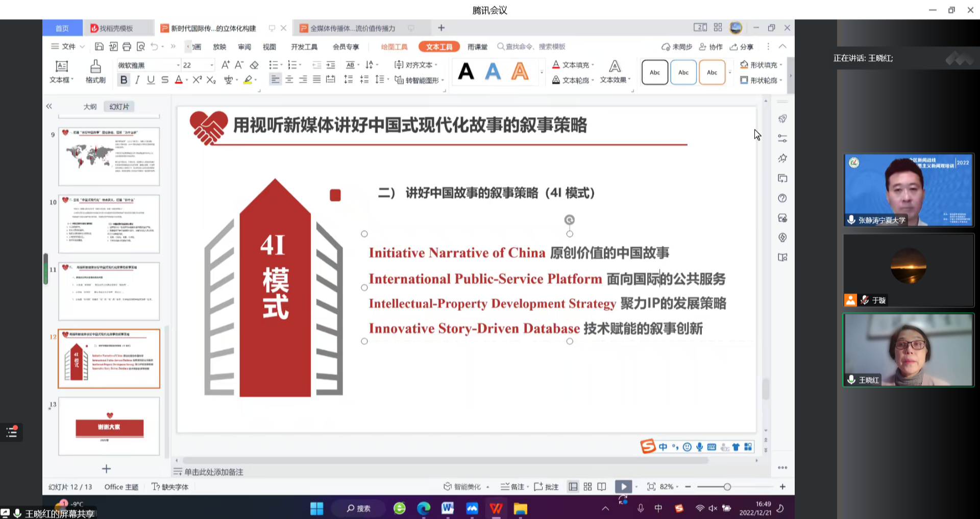This screenshot has width=980, height=519.
Task: Click the zoom slider handle
Action: (727, 487)
